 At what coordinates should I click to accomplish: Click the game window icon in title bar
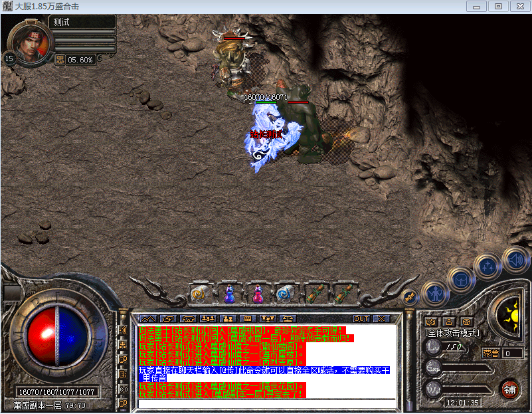[x=7, y=6]
